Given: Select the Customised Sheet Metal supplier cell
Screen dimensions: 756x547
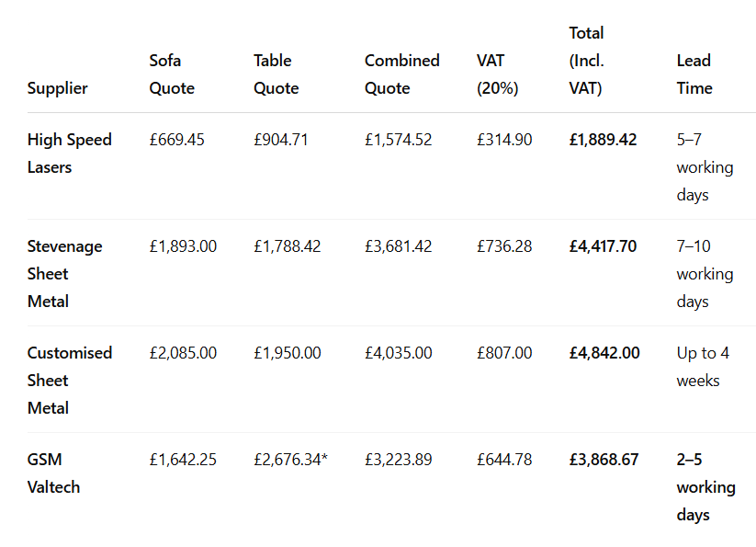Looking at the screenshot, I should (x=70, y=380).
